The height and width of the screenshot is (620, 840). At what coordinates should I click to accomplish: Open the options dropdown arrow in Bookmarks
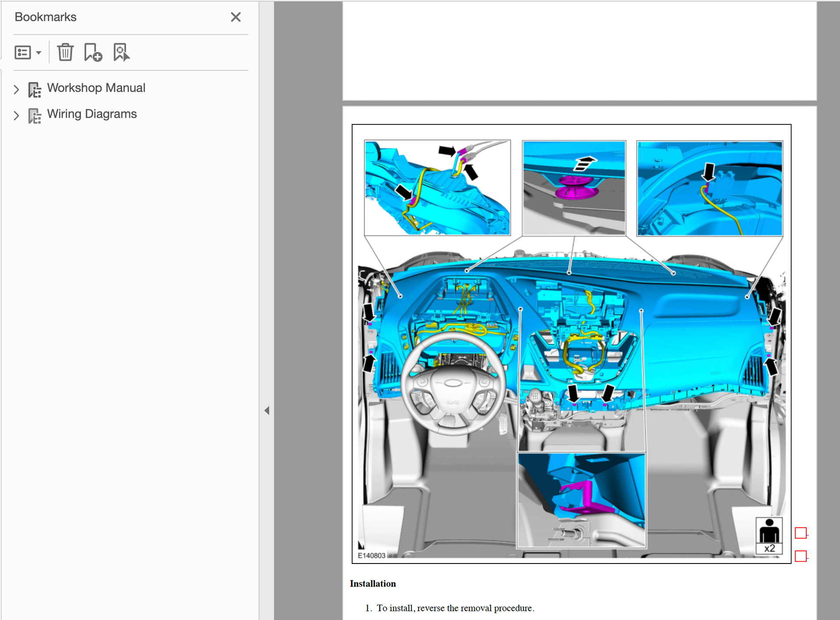coord(39,53)
